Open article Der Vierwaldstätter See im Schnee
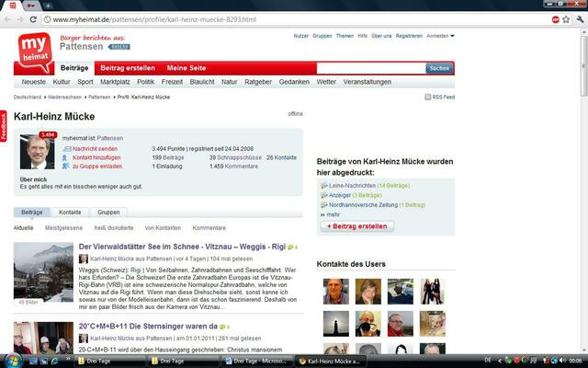The image size is (588, 368). pyautogui.click(x=182, y=247)
